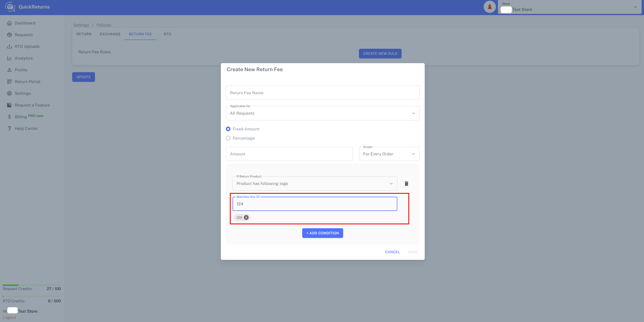Open Dashboard via its home icon
Screen dimensions: 644x322
click(10, 23)
